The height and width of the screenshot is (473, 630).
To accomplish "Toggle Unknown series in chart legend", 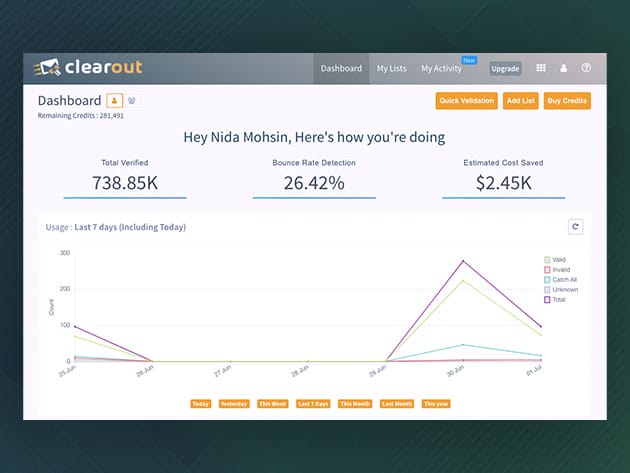I will coord(547,290).
